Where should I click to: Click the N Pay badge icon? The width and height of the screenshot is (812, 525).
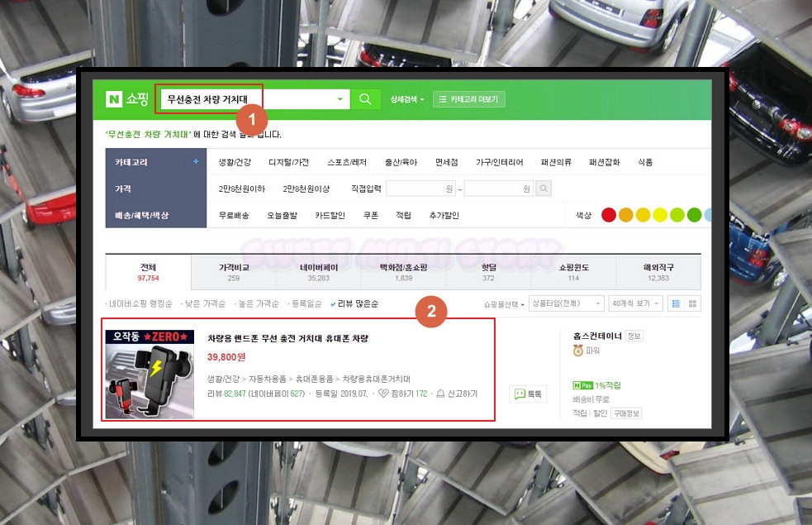(x=582, y=385)
